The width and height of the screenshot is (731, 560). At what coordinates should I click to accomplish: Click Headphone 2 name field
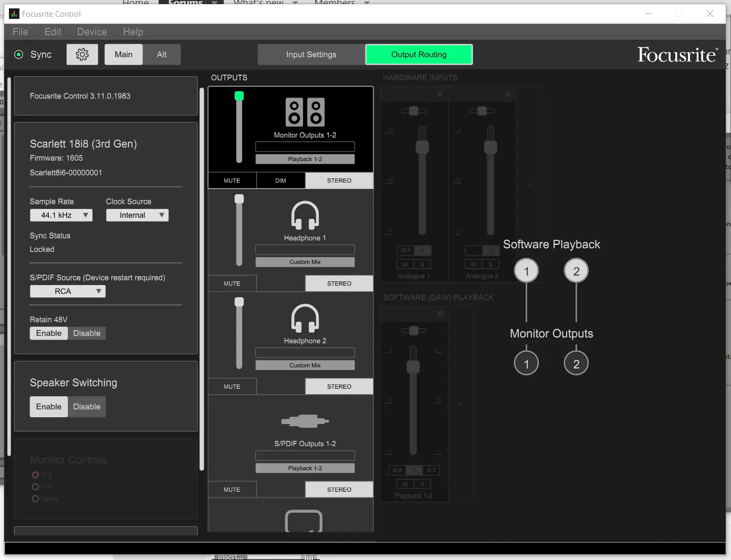(305, 353)
